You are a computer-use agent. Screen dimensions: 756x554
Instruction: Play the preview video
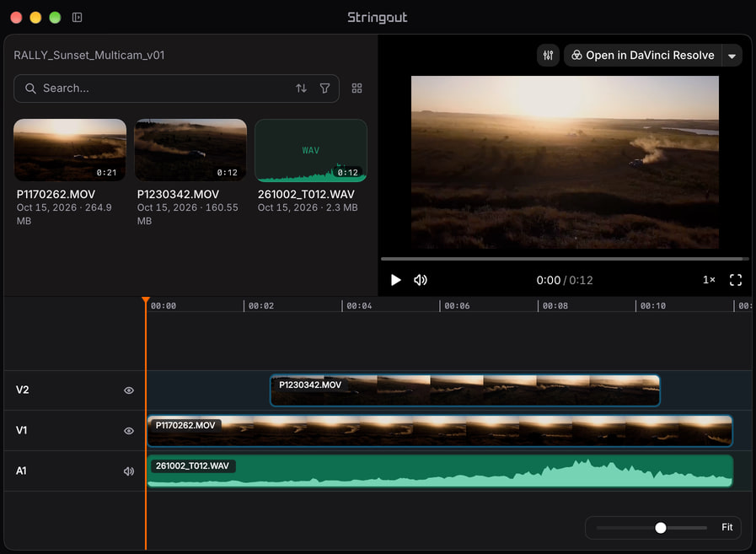(x=396, y=281)
